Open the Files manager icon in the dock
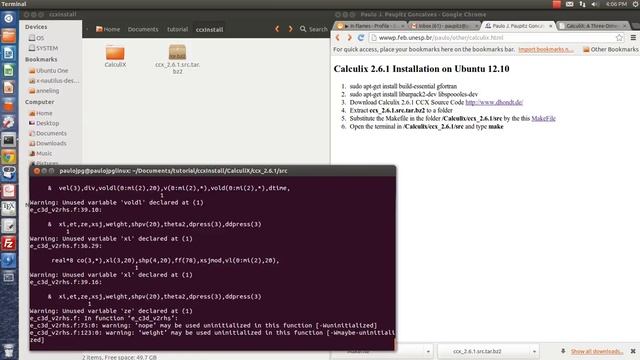640x360 pixels. coord(9,36)
